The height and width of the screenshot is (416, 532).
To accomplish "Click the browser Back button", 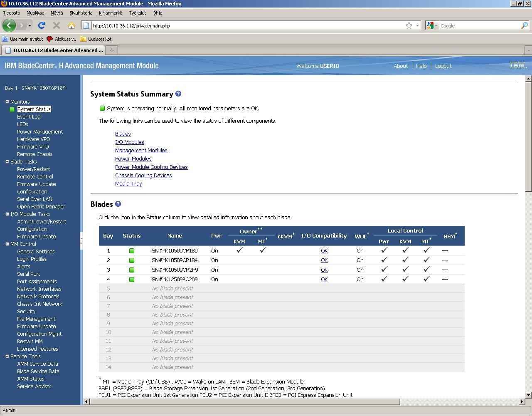I will point(9,25).
